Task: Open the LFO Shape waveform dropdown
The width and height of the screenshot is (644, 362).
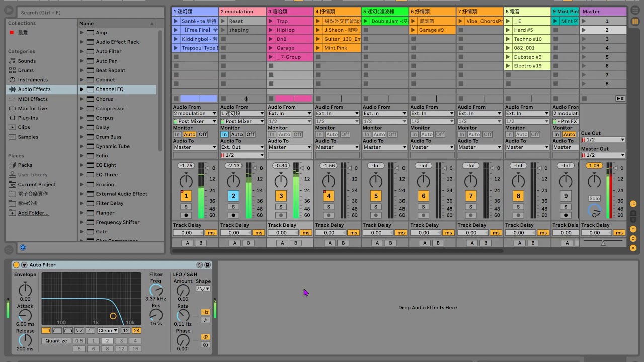Action: click(x=203, y=289)
